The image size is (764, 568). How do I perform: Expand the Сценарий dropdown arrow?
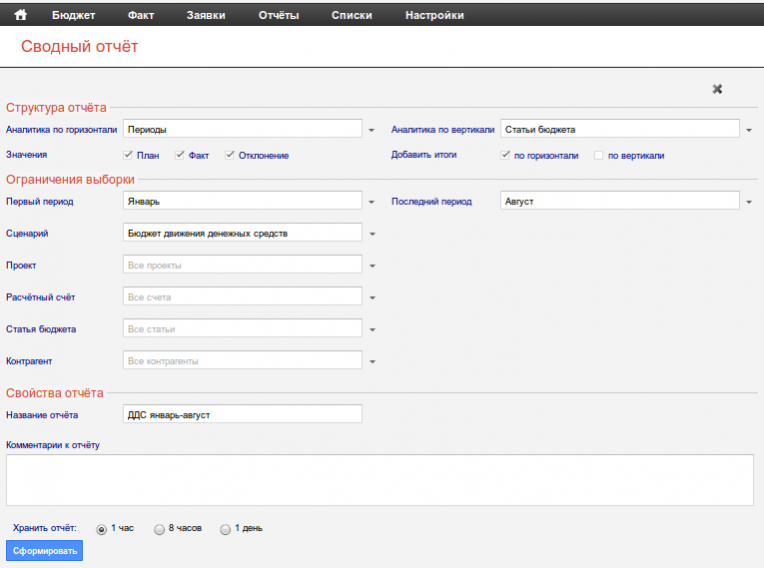(x=371, y=234)
